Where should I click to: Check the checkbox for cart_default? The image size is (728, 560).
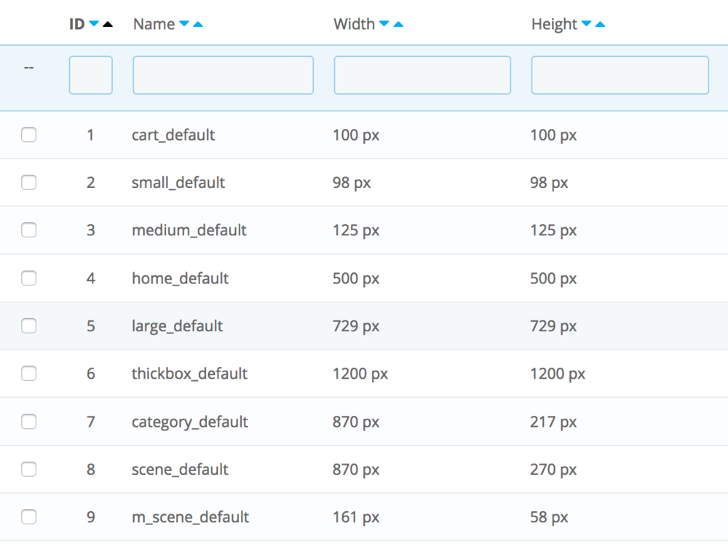click(28, 135)
